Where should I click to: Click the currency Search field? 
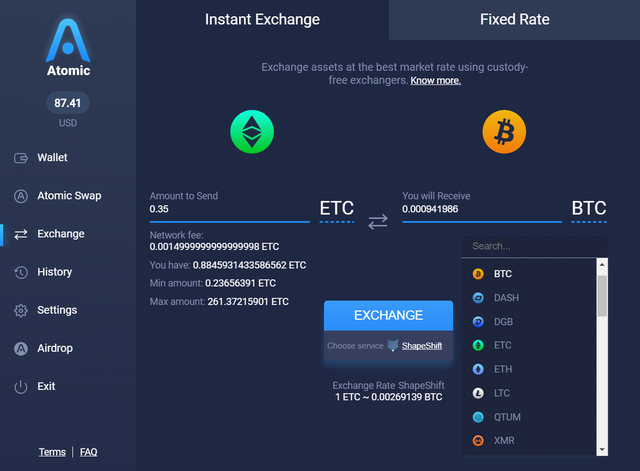click(x=534, y=247)
